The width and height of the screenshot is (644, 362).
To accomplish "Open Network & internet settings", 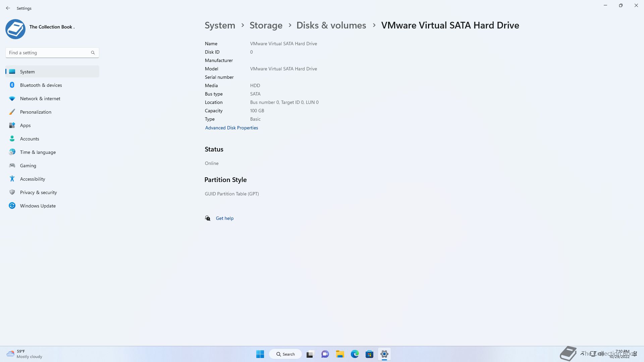I will click(52, 99).
